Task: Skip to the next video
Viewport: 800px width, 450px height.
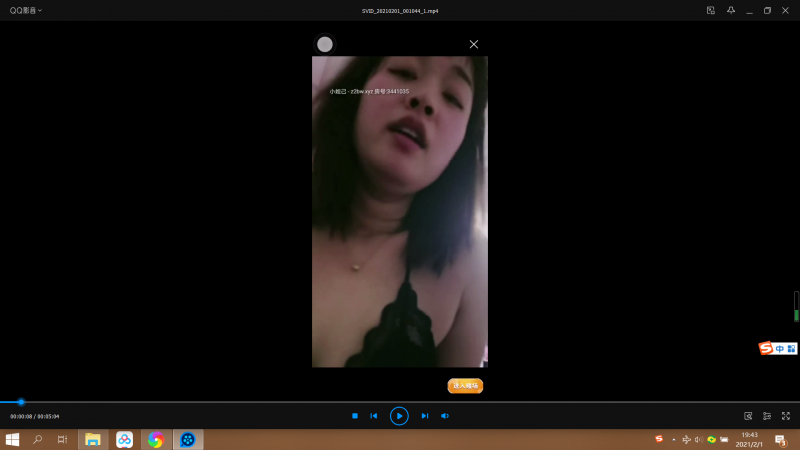Action: tap(424, 416)
